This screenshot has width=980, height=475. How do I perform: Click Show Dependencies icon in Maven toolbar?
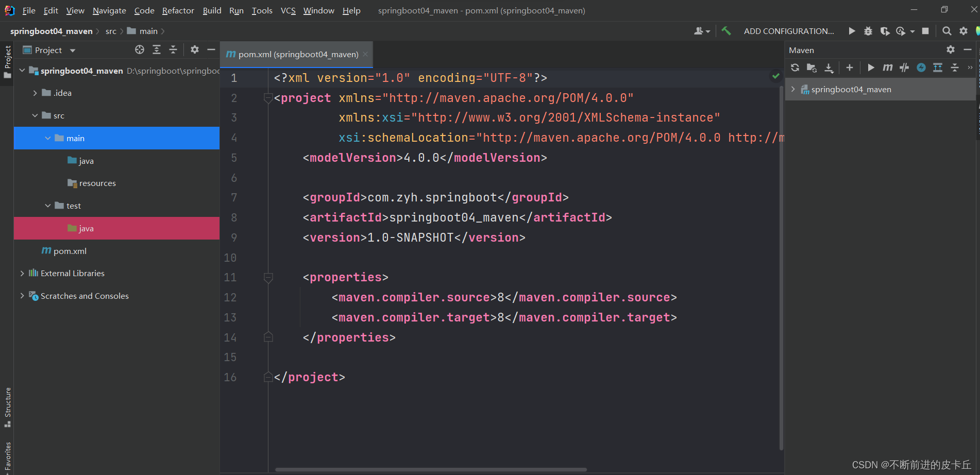(x=938, y=67)
